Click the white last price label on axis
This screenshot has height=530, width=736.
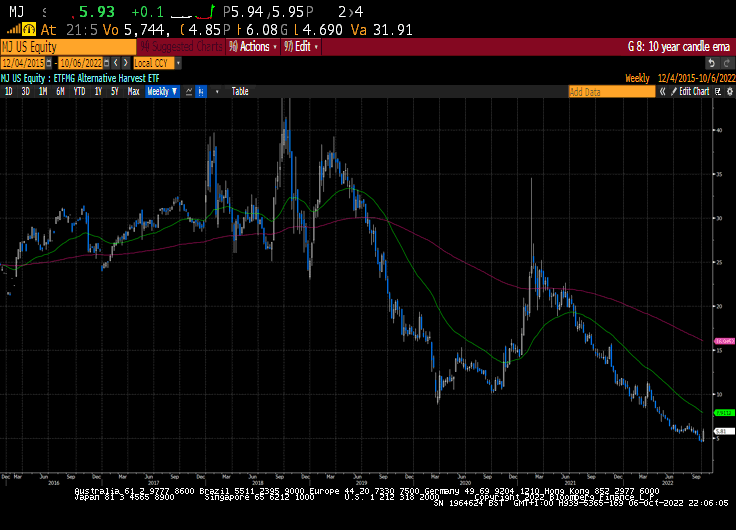point(724,431)
